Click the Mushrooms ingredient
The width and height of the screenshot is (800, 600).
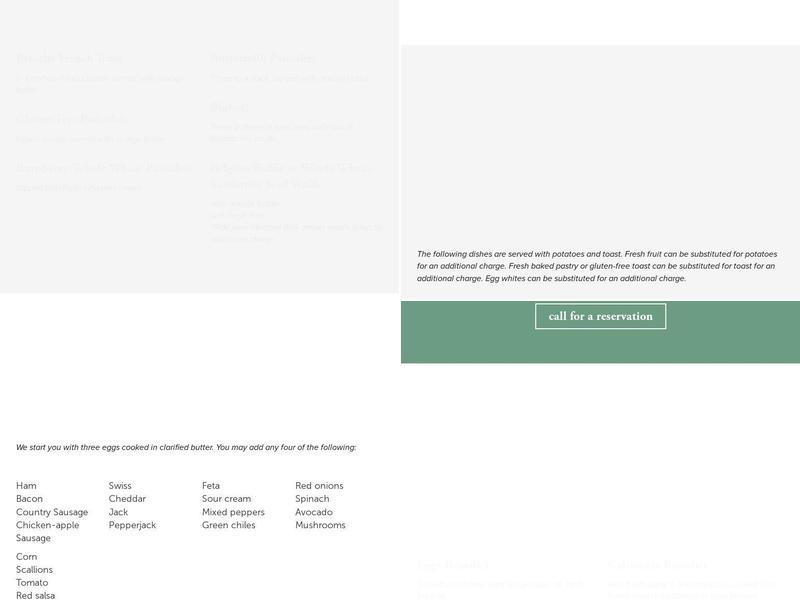[320, 525]
